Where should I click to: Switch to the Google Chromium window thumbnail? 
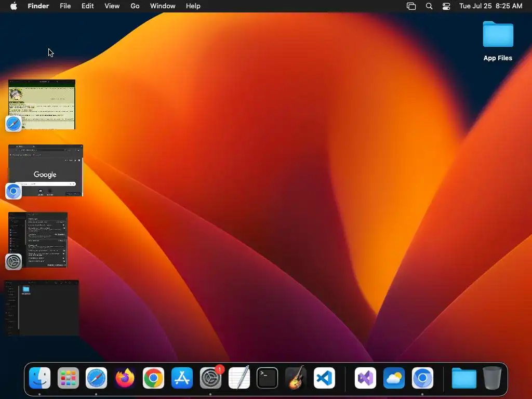tap(46, 170)
